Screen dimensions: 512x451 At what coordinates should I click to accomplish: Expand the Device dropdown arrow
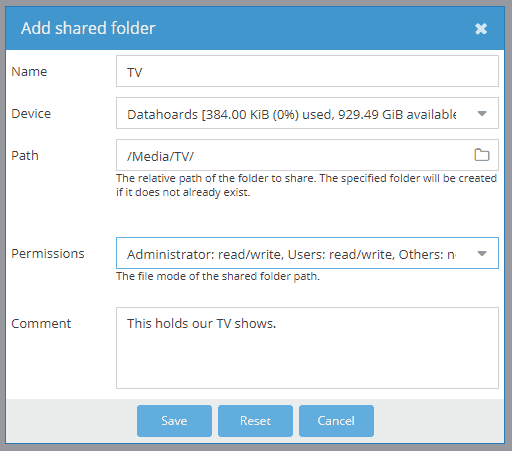pyautogui.click(x=482, y=114)
